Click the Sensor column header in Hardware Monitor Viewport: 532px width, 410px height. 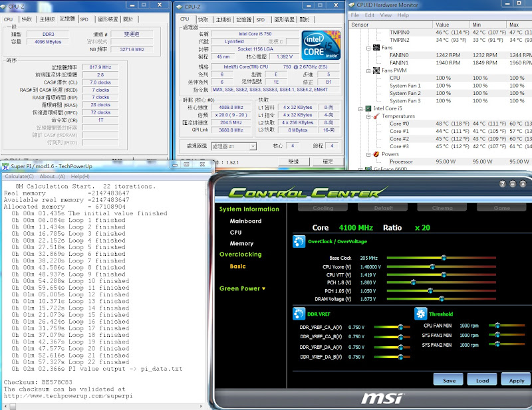[391, 25]
